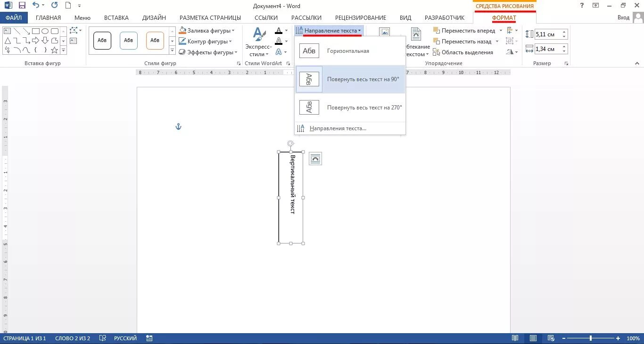This screenshot has width=644, height=344.
Task: Undo the last action
Action: pyautogui.click(x=36, y=6)
